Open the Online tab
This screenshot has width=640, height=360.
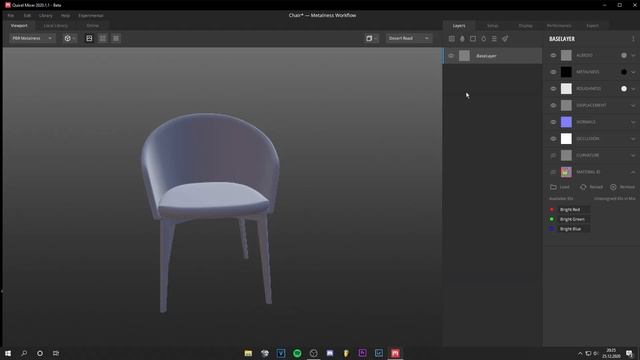(x=93, y=25)
